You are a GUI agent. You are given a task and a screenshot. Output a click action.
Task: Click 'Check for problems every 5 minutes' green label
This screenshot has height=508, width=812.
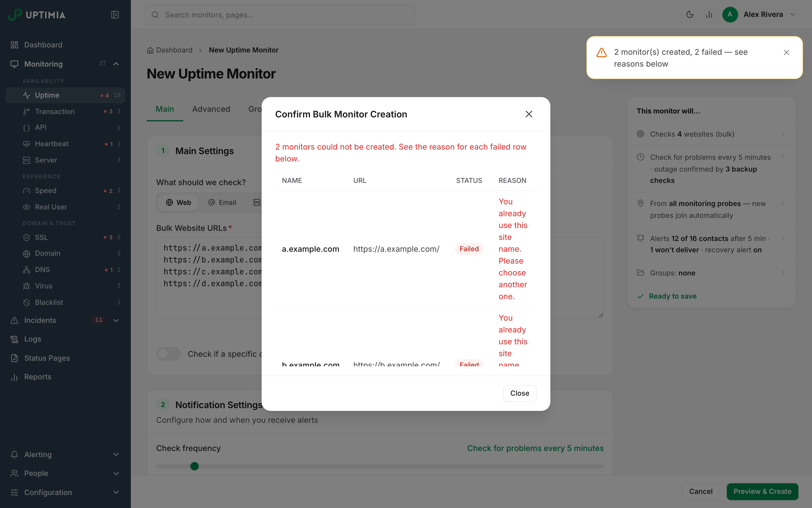click(x=535, y=448)
